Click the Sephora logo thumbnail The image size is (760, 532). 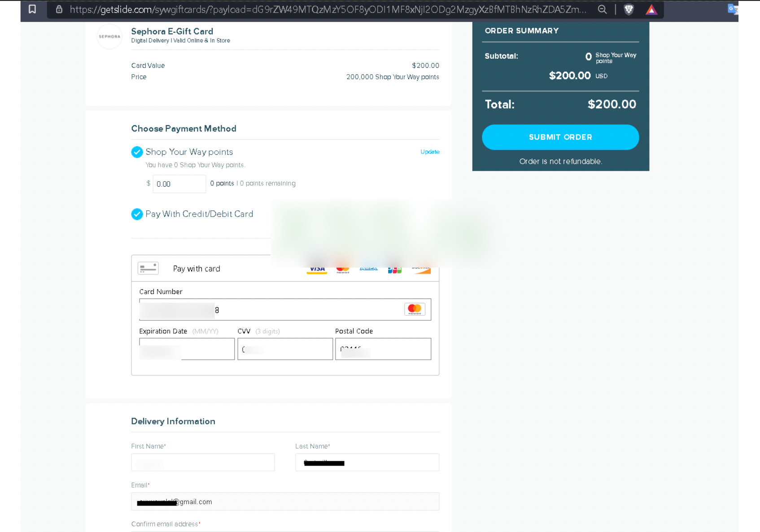(109, 36)
